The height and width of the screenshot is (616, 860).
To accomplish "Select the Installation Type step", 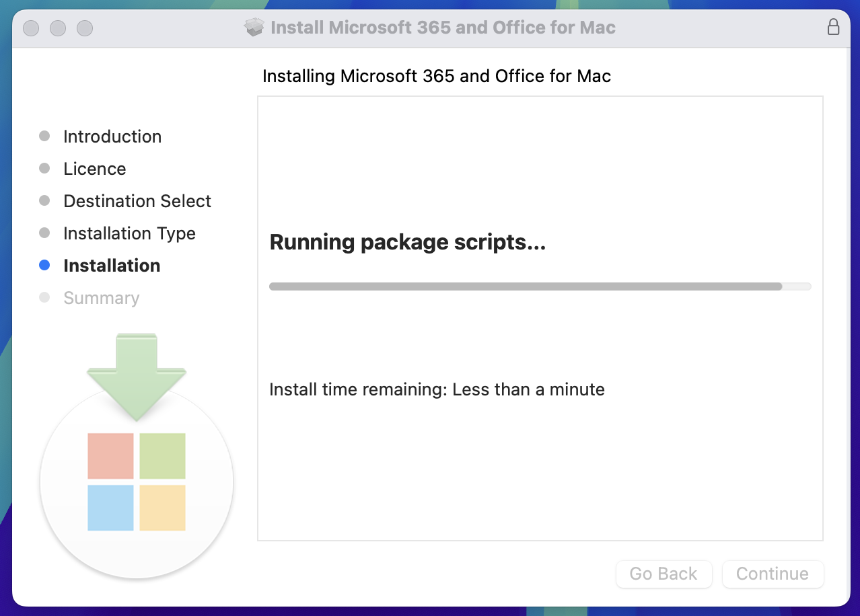I will [129, 233].
